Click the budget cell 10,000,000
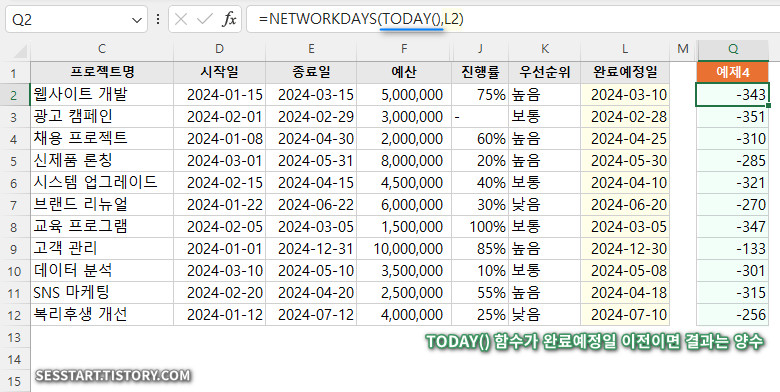 pos(404,248)
